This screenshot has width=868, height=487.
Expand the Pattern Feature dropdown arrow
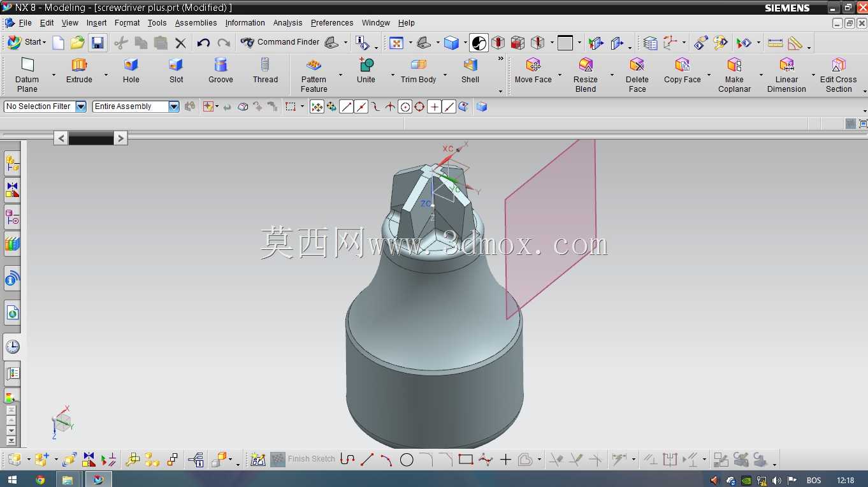(x=340, y=75)
